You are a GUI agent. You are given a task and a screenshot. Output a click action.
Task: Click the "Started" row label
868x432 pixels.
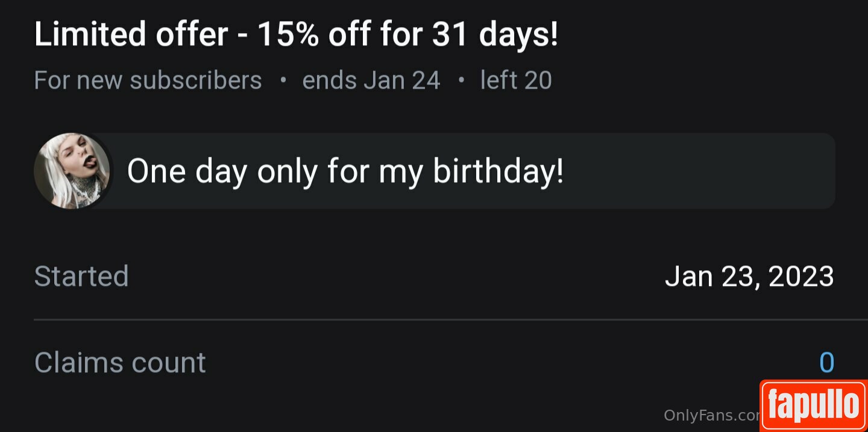tap(81, 276)
